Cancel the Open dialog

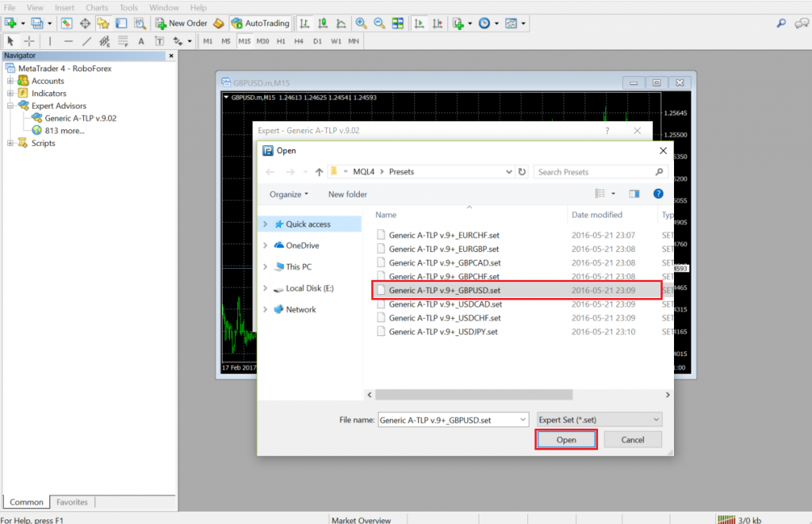tap(633, 440)
